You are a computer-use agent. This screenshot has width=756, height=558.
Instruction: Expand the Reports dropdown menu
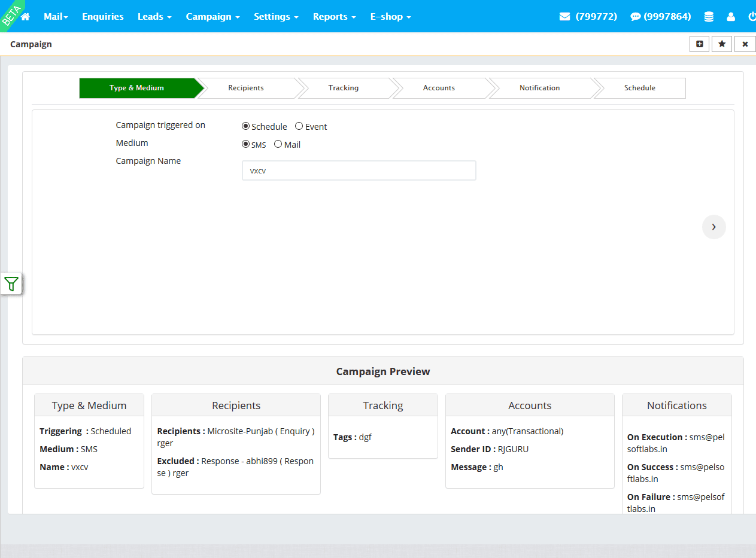coord(334,17)
